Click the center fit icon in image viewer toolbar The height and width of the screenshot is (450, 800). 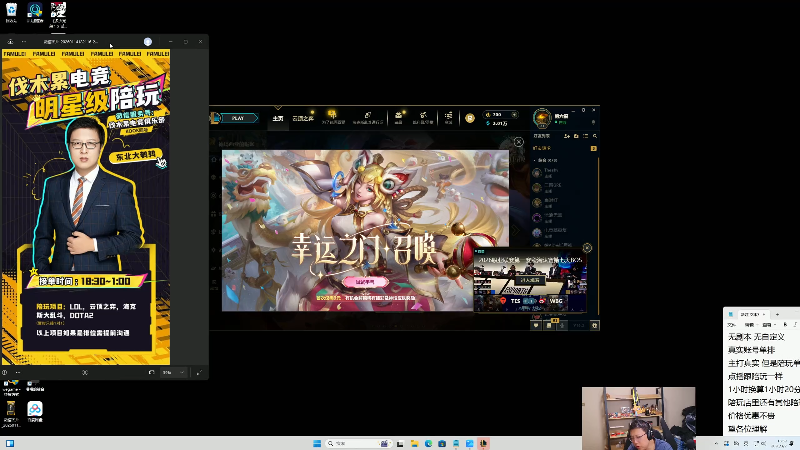(x=85, y=372)
